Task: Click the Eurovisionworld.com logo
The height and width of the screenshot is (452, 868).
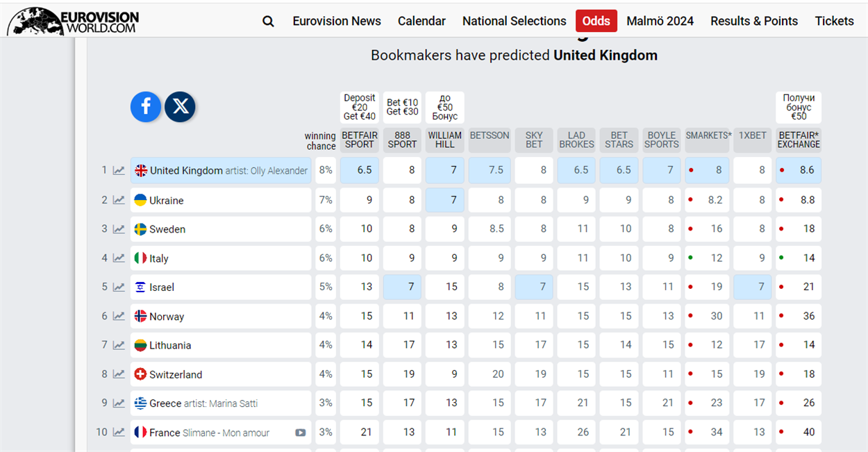Action: tap(73, 21)
